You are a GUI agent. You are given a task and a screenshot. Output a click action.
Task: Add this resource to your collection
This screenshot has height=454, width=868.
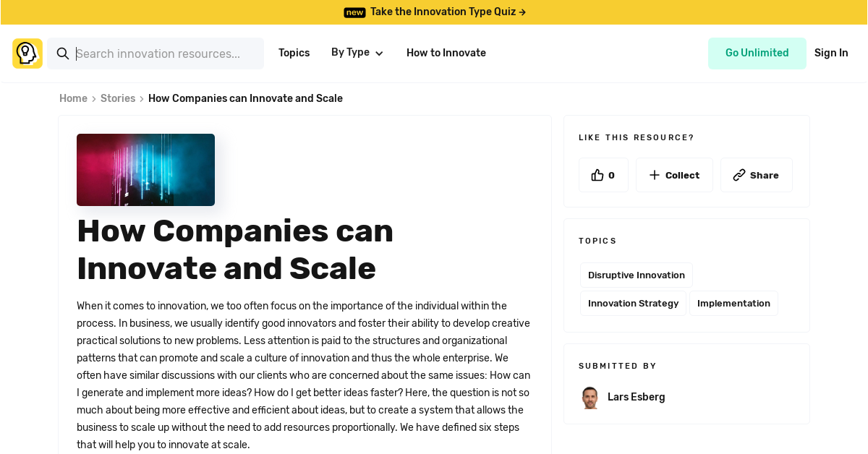674,174
